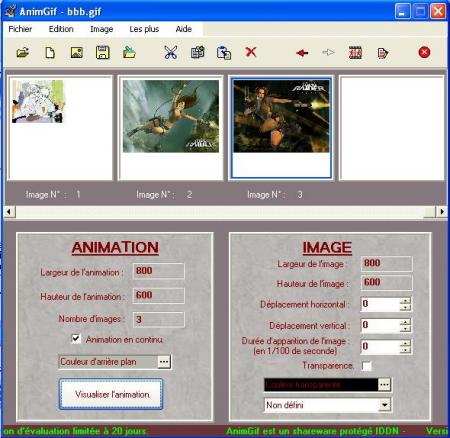This screenshot has height=438, width=450.
Task: Click the 'Image N° : 3' label
Action: (x=275, y=195)
